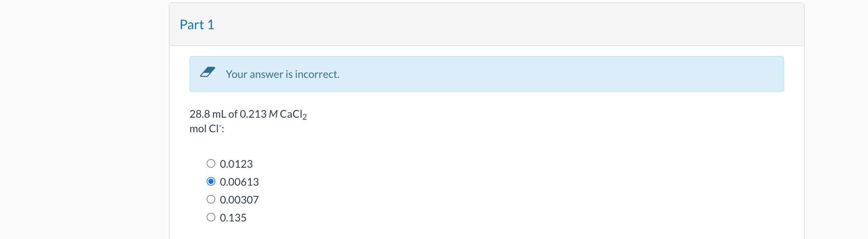868x239 pixels.
Task: Select the 0.0123 radio button
Action: pos(211,163)
